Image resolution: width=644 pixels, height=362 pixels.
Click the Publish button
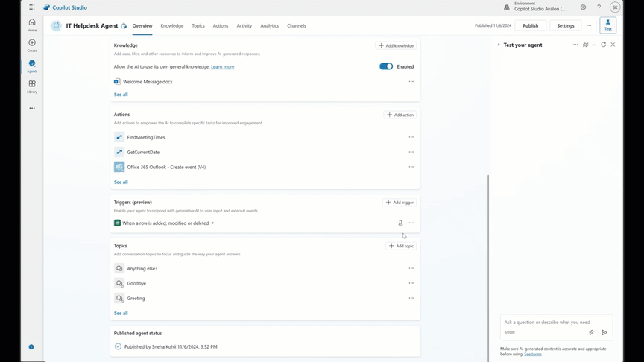[x=530, y=25]
